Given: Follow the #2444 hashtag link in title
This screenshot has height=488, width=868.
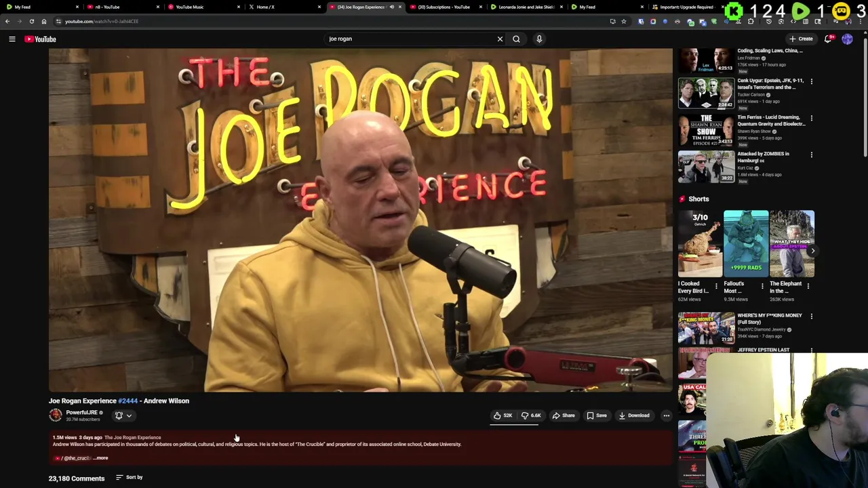Looking at the screenshot, I should 127,401.
